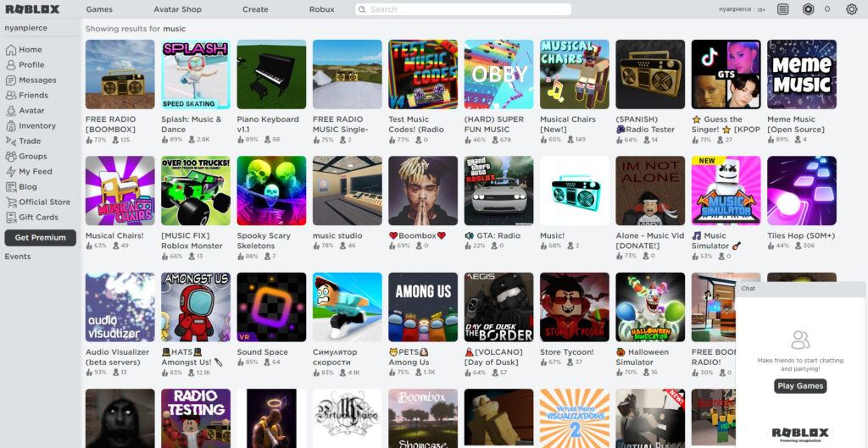Open the Avatar Shop menu
The image size is (868, 448).
point(178,9)
